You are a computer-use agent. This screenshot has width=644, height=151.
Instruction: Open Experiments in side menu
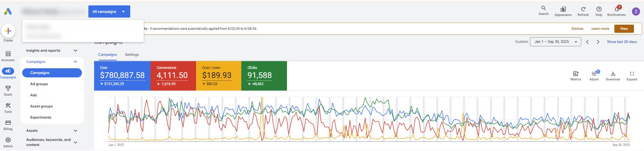(41, 117)
